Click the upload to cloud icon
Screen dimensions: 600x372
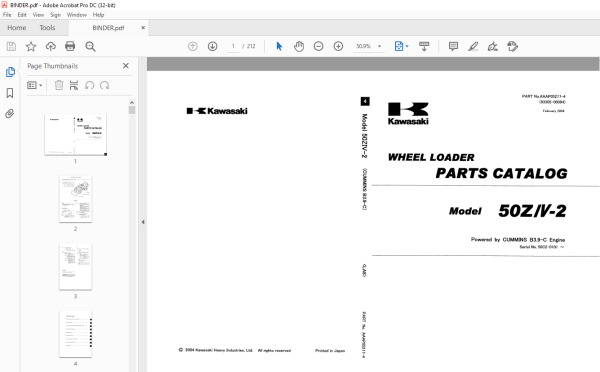pos(51,47)
